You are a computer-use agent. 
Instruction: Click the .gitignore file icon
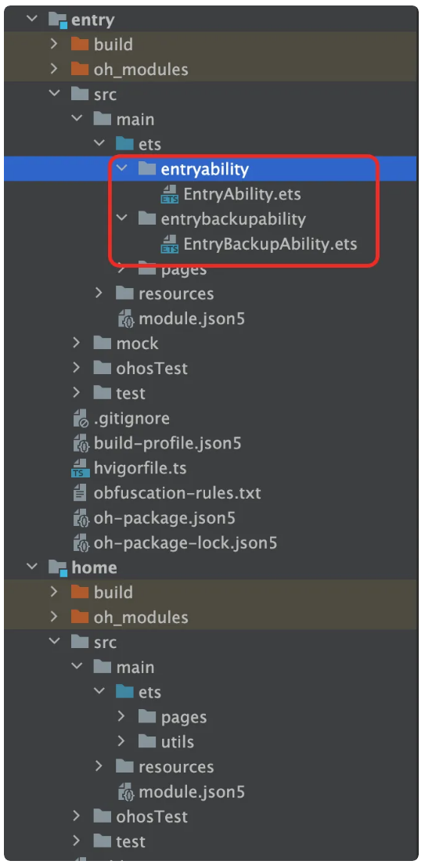coord(81,419)
